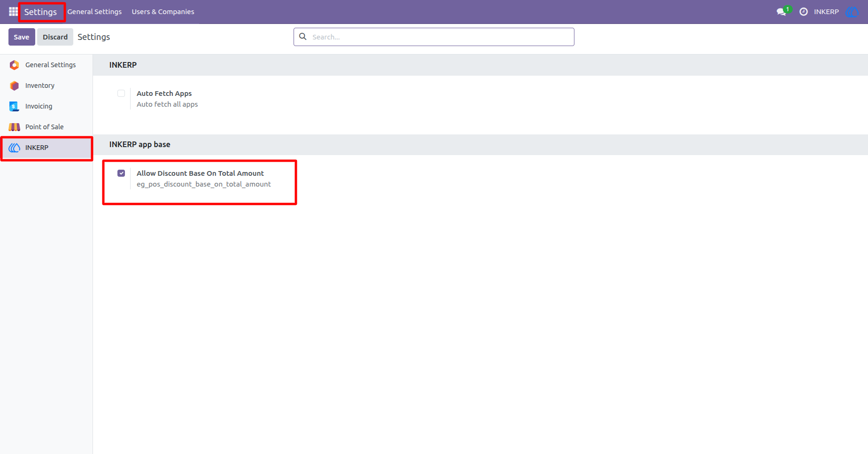Click the General Settings sidebar icon
Screen dimensions: 868x454
coord(15,65)
